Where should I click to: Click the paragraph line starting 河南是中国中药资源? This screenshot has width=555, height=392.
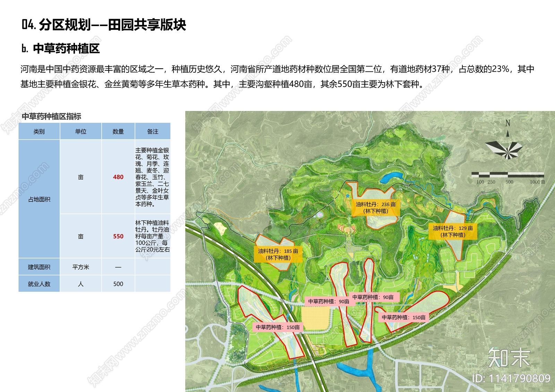(x=277, y=69)
